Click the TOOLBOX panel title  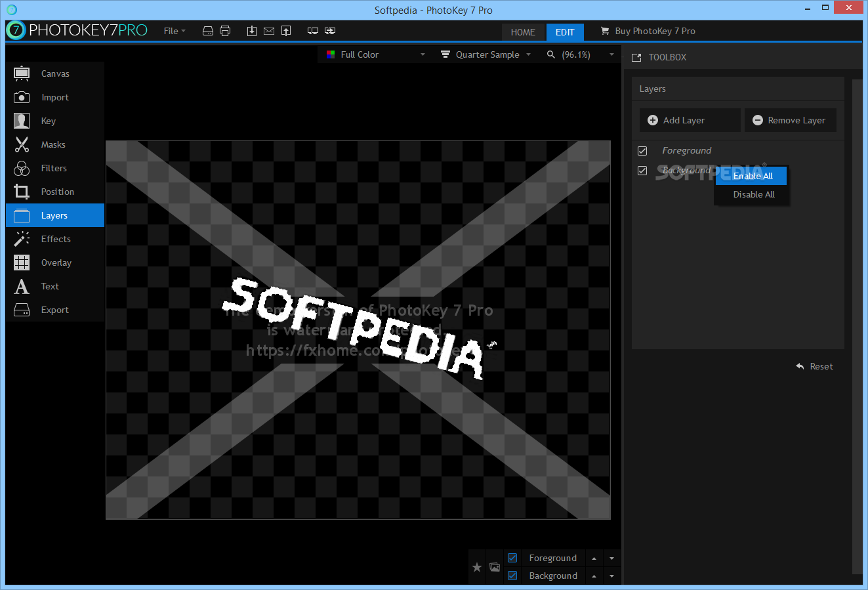click(667, 57)
